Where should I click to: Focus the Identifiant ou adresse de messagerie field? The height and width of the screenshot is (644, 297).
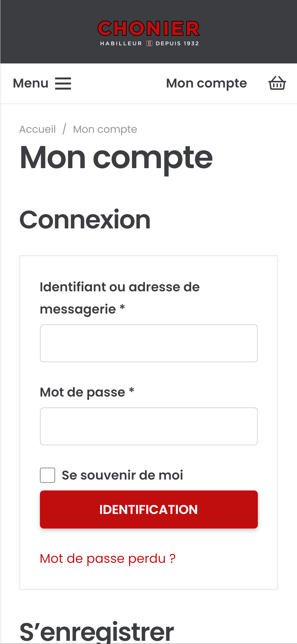click(x=149, y=343)
